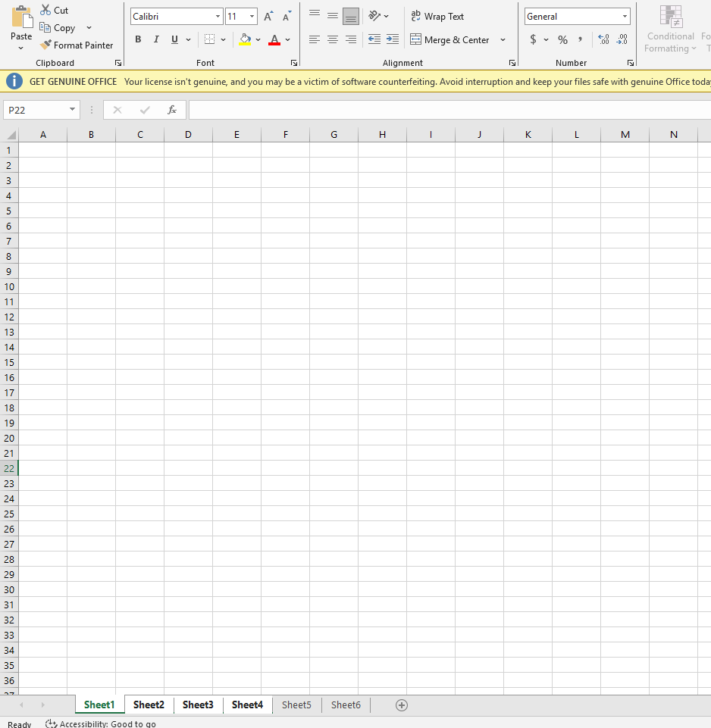711x728 pixels.
Task: Toggle Wrap Text on
Action: pyautogui.click(x=437, y=17)
